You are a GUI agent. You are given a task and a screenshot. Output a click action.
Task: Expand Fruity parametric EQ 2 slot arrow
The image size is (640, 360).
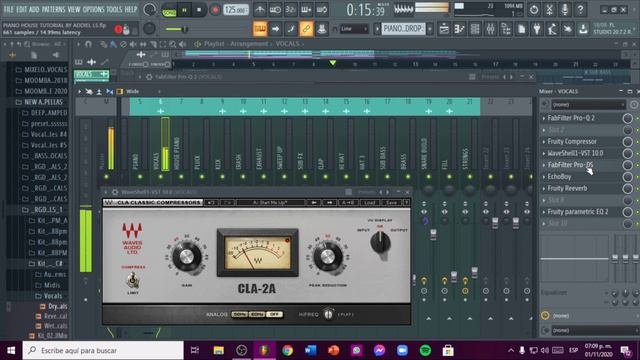click(x=544, y=212)
